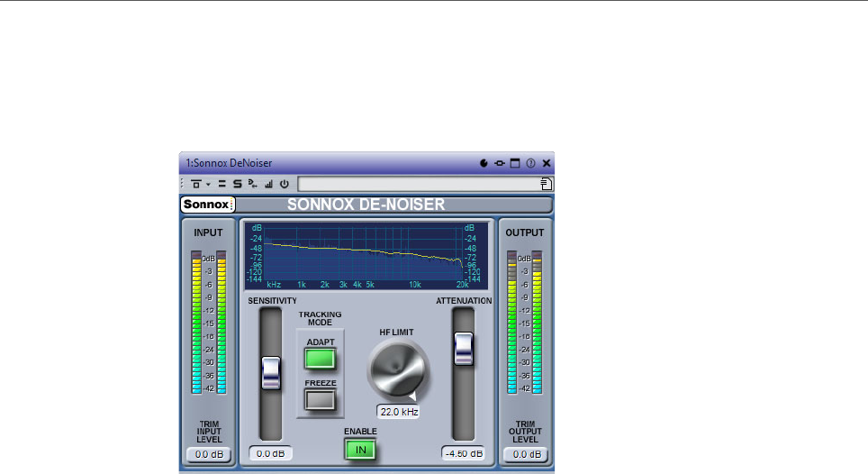Click the pie-shaped icon in the title bar

[x=484, y=163]
